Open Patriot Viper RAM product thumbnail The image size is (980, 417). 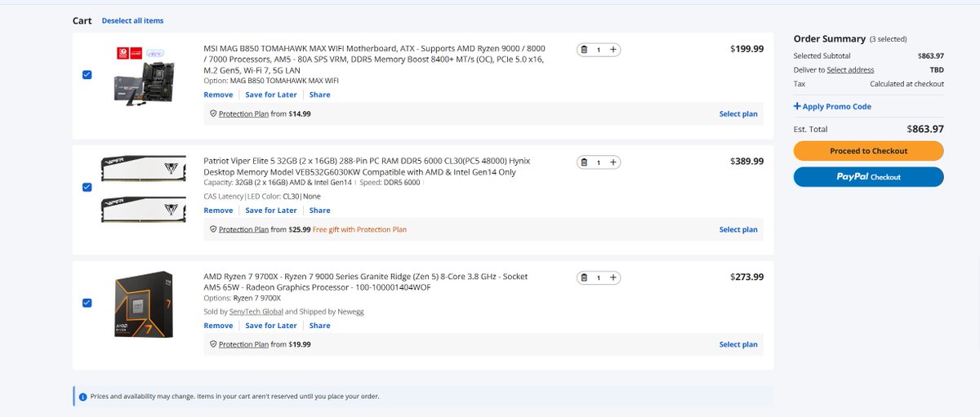point(143,189)
